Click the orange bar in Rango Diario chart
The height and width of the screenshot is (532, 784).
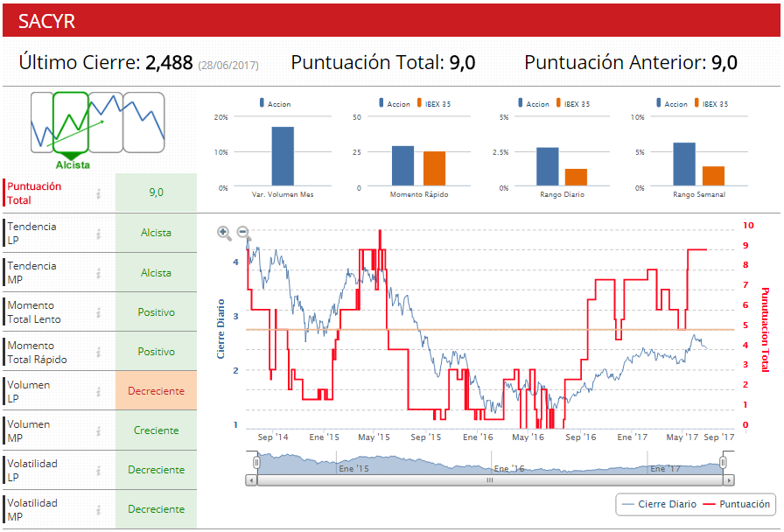coord(576,178)
